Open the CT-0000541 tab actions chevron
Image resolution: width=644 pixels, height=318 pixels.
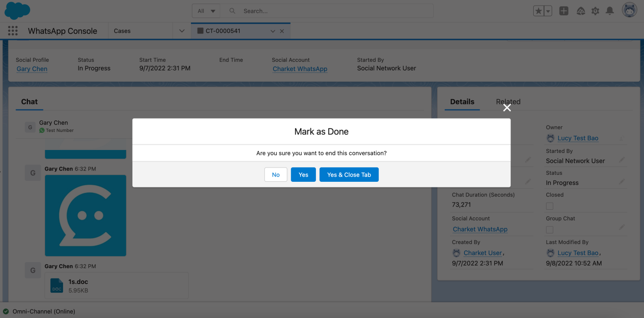point(273,31)
